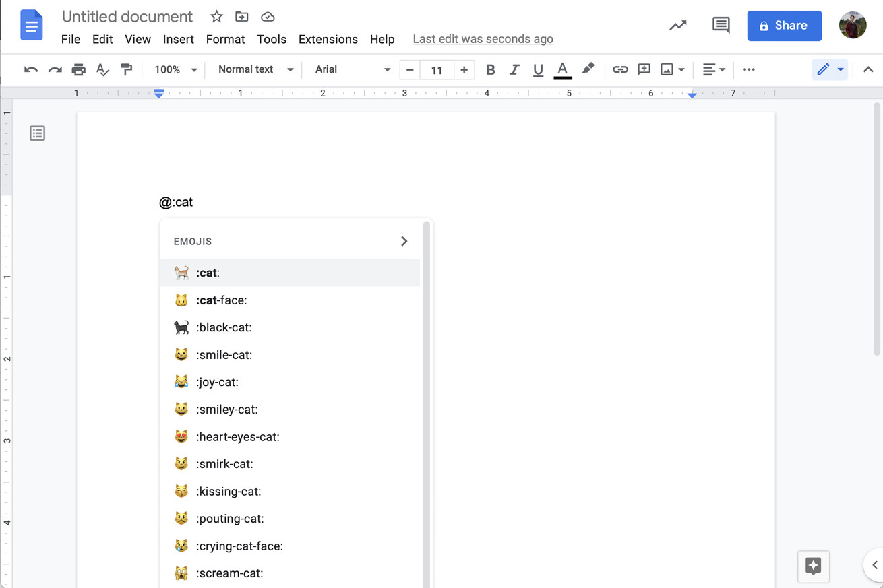View the activity dashboard trend icon
Screen dimensions: 883x588
[677, 26]
